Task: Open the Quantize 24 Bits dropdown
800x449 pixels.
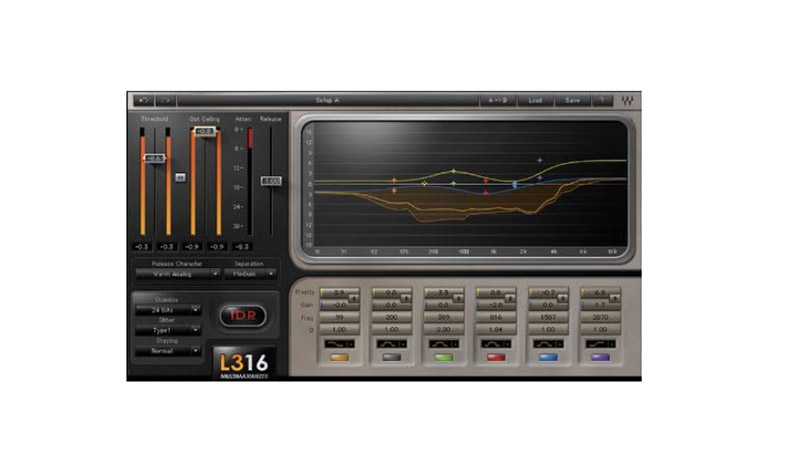Action: click(167, 310)
